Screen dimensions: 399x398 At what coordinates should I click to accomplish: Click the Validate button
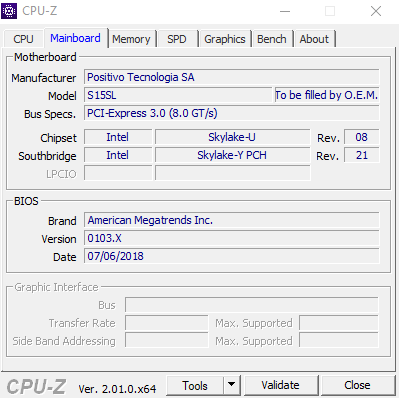280,385
